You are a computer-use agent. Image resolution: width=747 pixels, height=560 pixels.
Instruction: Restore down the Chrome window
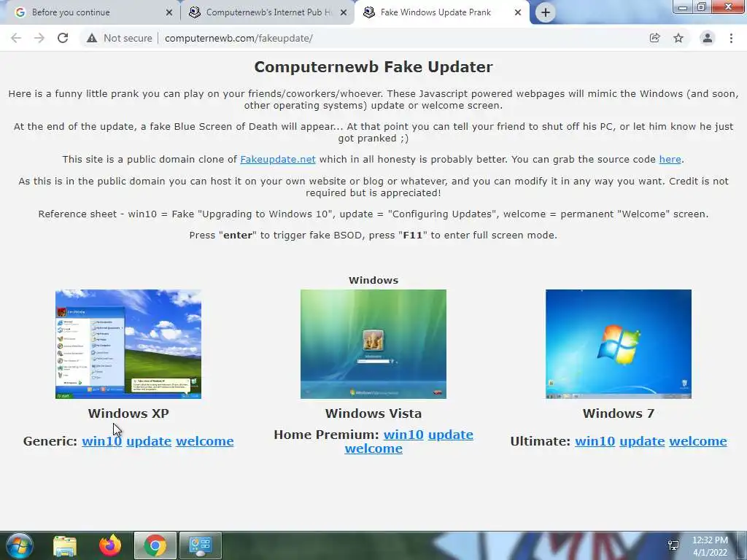click(x=702, y=7)
